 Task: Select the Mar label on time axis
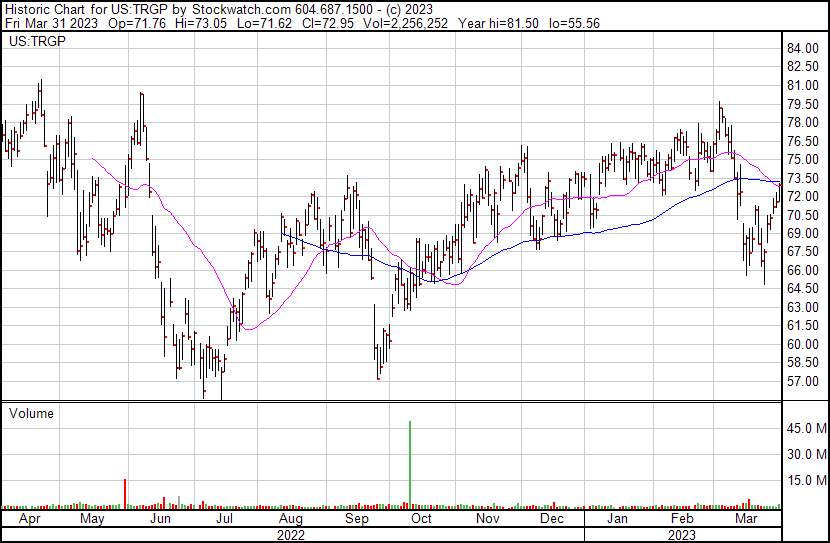pos(745,520)
